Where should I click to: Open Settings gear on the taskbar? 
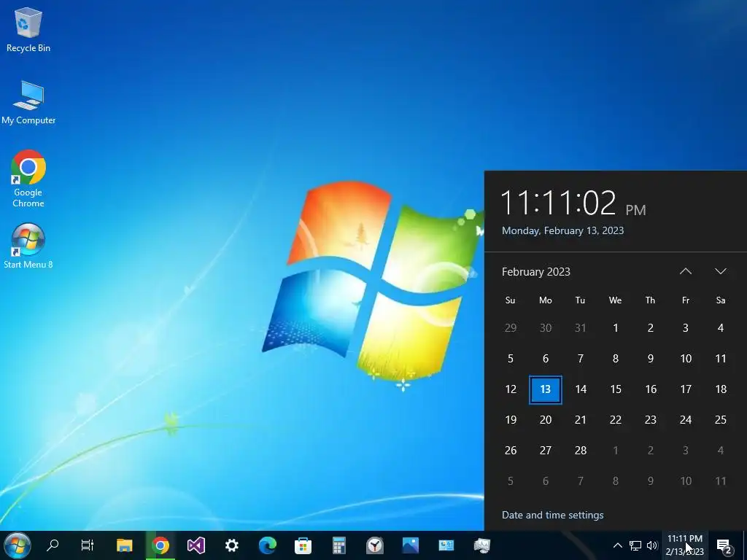click(231, 545)
